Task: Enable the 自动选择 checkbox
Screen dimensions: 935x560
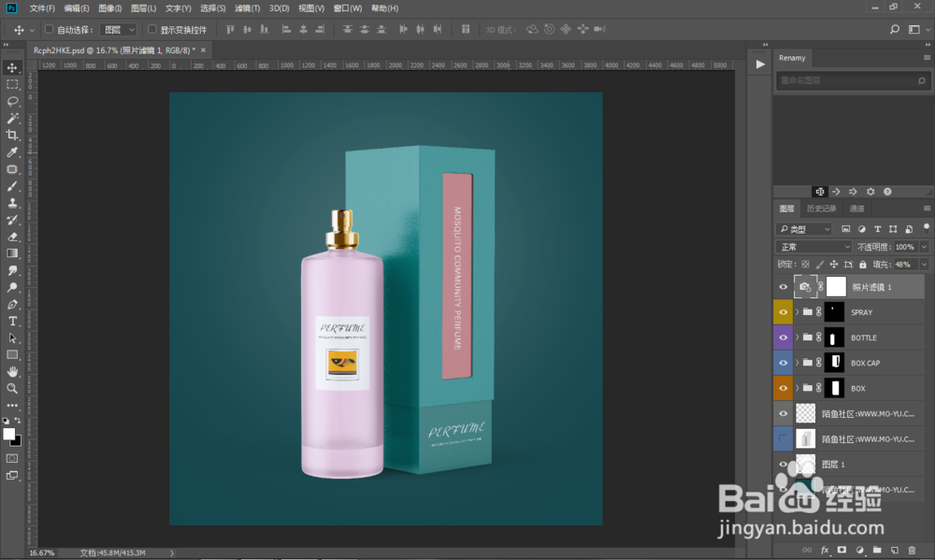Action: point(49,29)
